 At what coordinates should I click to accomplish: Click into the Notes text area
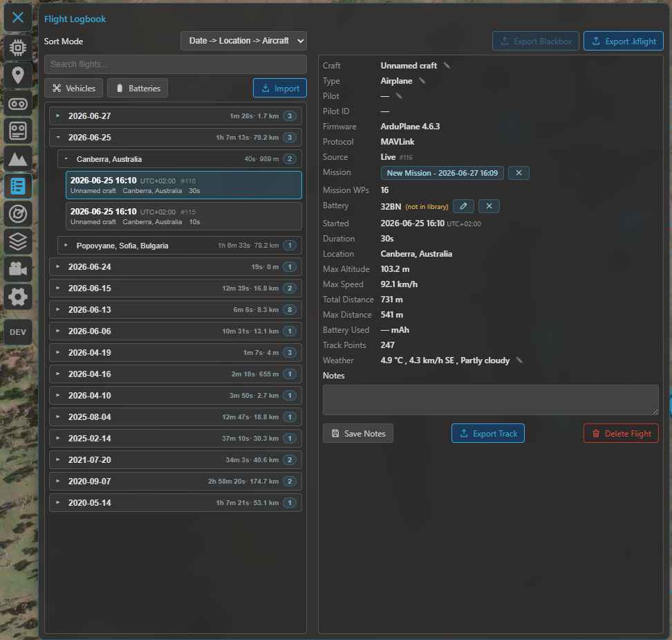pyautogui.click(x=490, y=400)
